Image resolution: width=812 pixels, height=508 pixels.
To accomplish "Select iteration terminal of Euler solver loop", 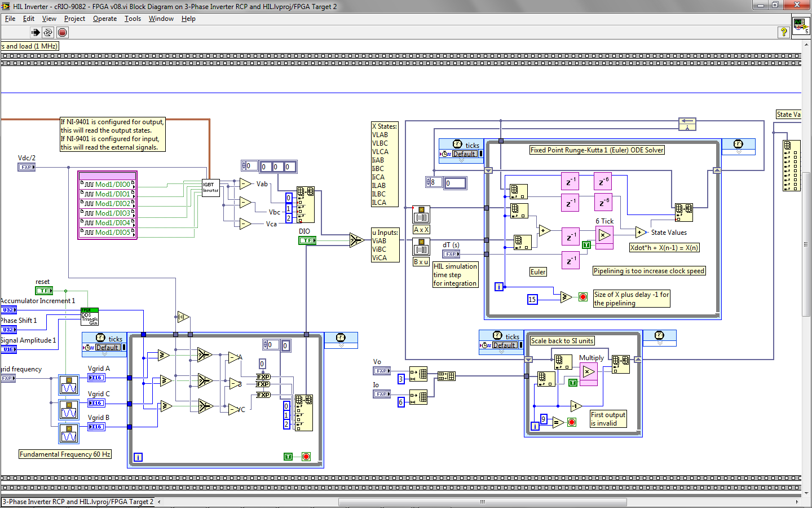I will click(x=499, y=287).
